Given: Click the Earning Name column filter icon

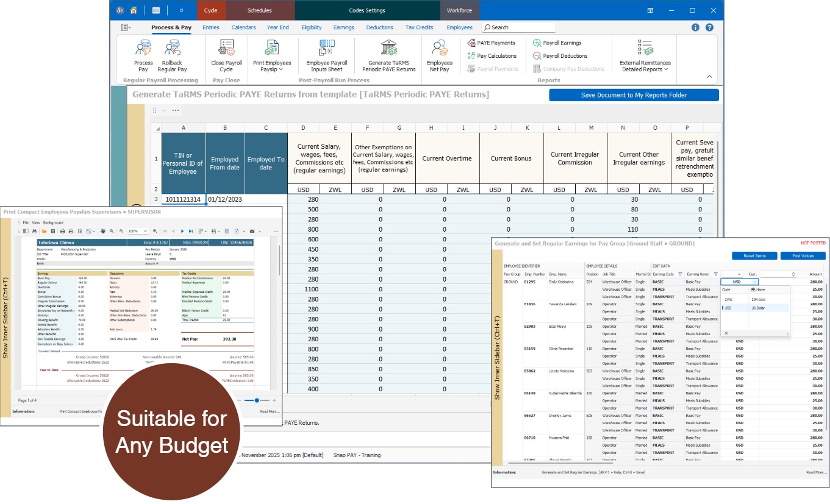Looking at the screenshot, I should point(715,274).
